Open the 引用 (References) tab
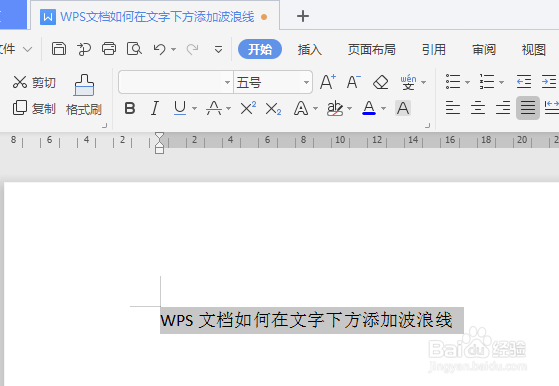 point(434,49)
